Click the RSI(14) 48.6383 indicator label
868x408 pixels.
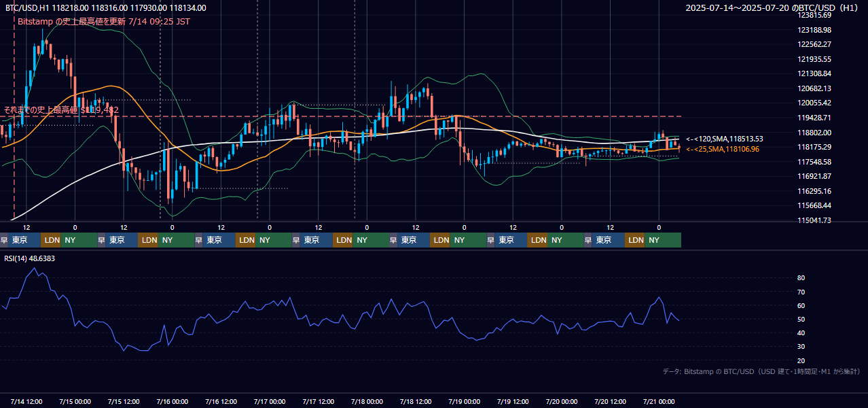click(x=30, y=258)
